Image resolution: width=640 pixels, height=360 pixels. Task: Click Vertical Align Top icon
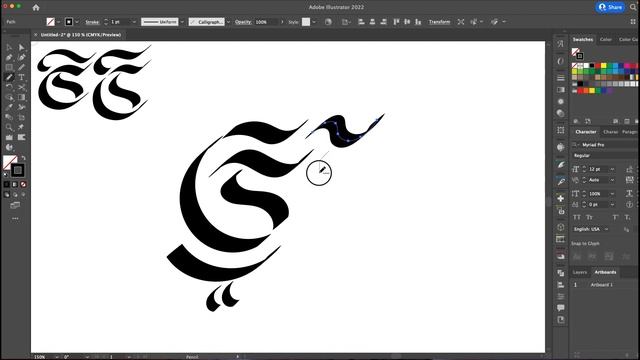tap(396, 22)
